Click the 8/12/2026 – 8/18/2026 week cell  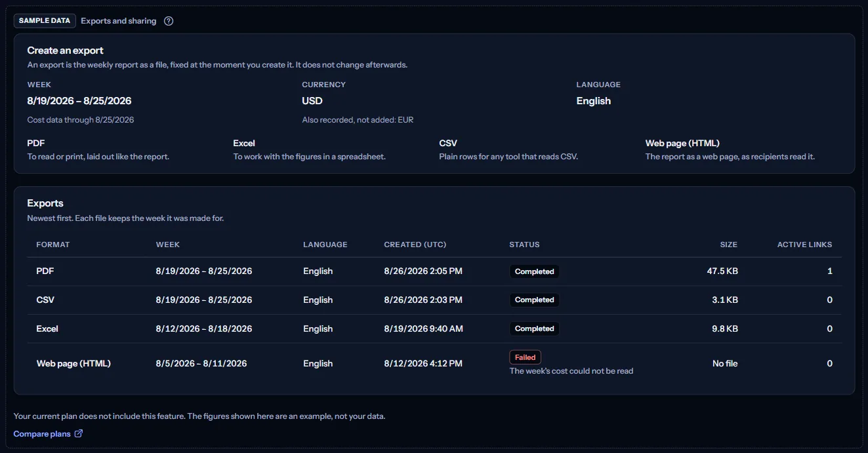pyautogui.click(x=204, y=329)
